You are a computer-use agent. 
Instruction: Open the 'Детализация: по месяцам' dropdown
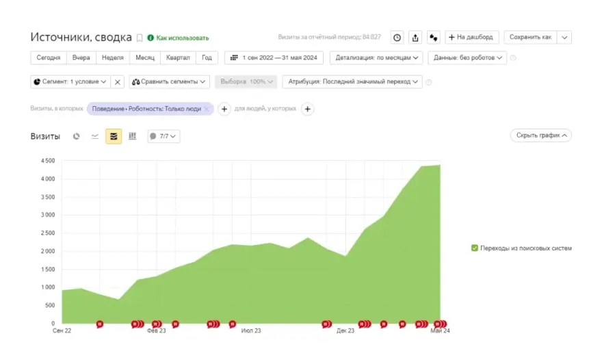[x=376, y=58]
